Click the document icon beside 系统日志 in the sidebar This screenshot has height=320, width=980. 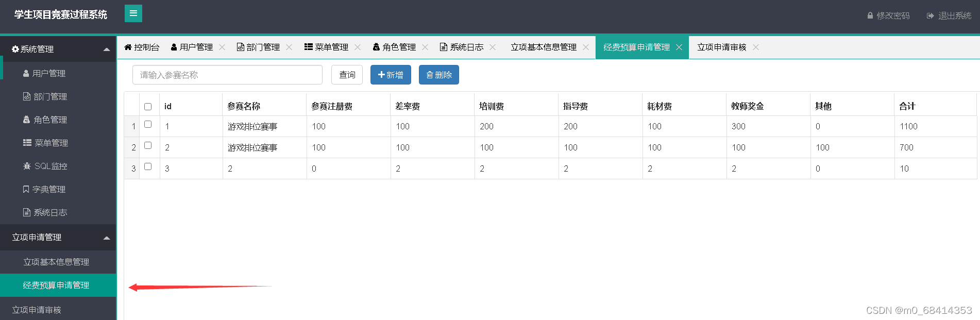[x=27, y=212]
